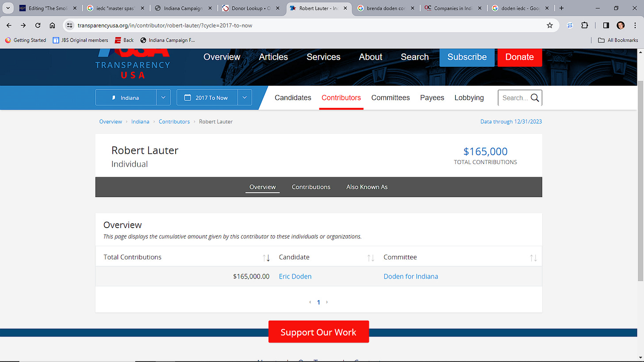Click the Support Our Work button
The height and width of the screenshot is (362, 644).
point(318,332)
